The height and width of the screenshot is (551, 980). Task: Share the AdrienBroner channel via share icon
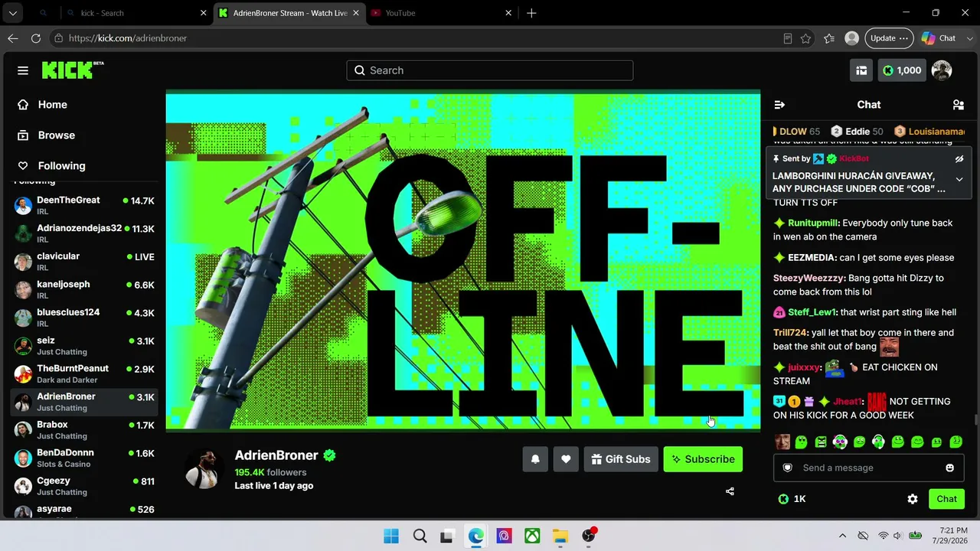pyautogui.click(x=730, y=491)
